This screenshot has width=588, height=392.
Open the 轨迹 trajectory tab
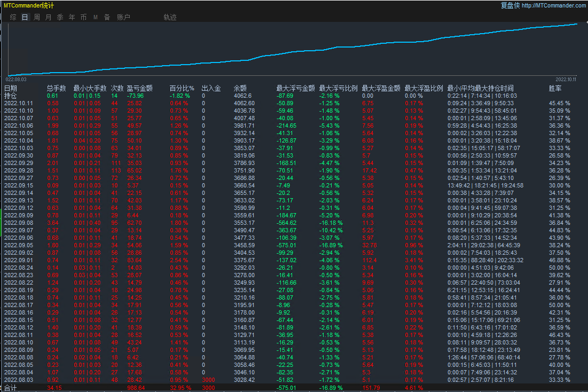click(170, 17)
